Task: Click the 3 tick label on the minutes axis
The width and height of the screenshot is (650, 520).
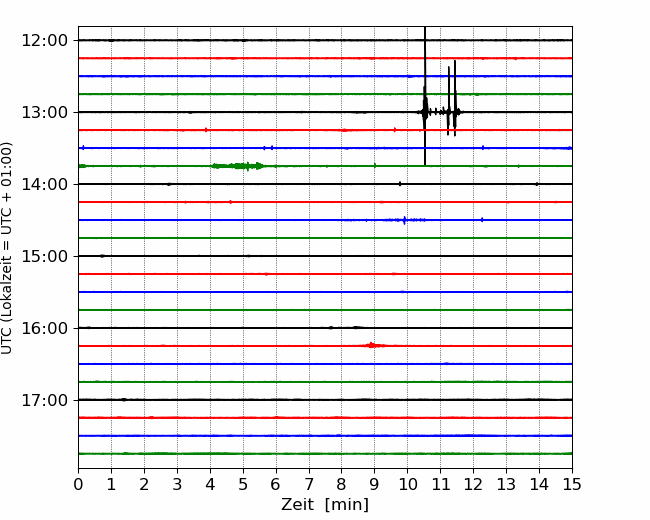Action: (177, 485)
